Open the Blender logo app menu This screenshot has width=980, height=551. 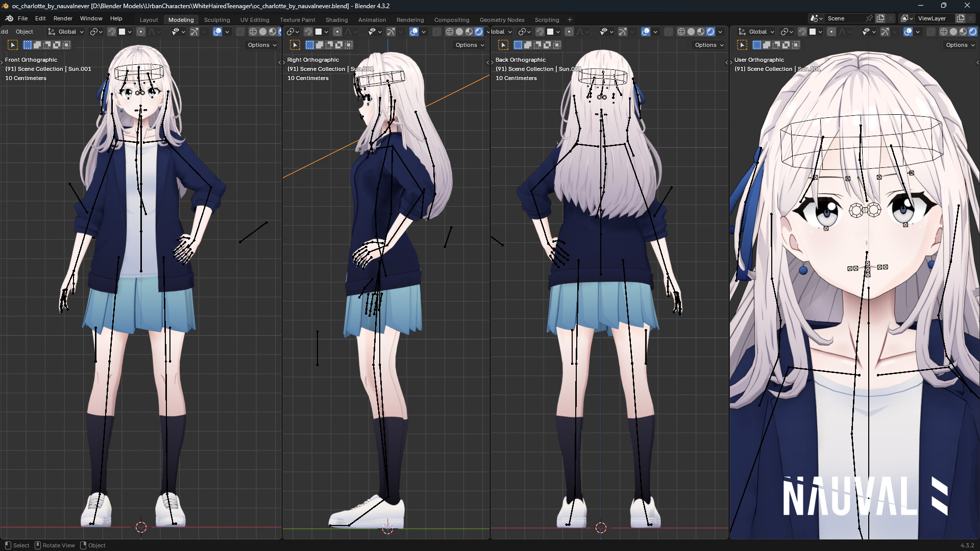[9, 18]
